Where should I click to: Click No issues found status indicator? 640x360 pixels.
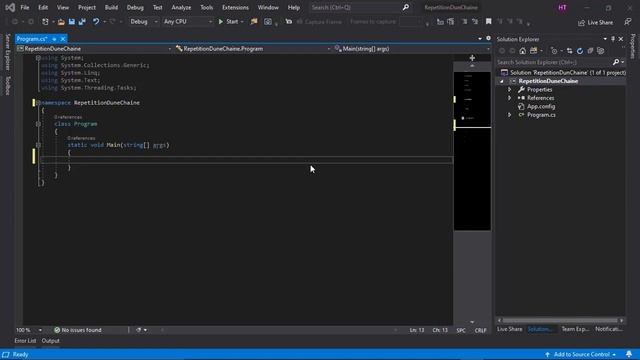(78, 330)
